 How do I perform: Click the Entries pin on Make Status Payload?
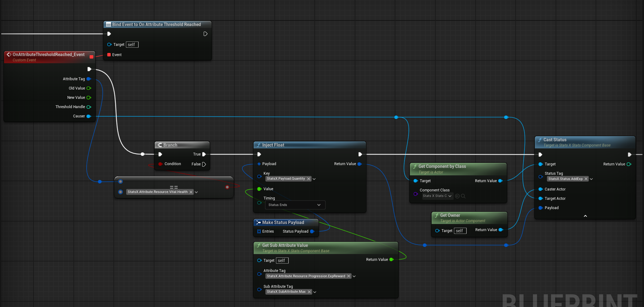259,231
